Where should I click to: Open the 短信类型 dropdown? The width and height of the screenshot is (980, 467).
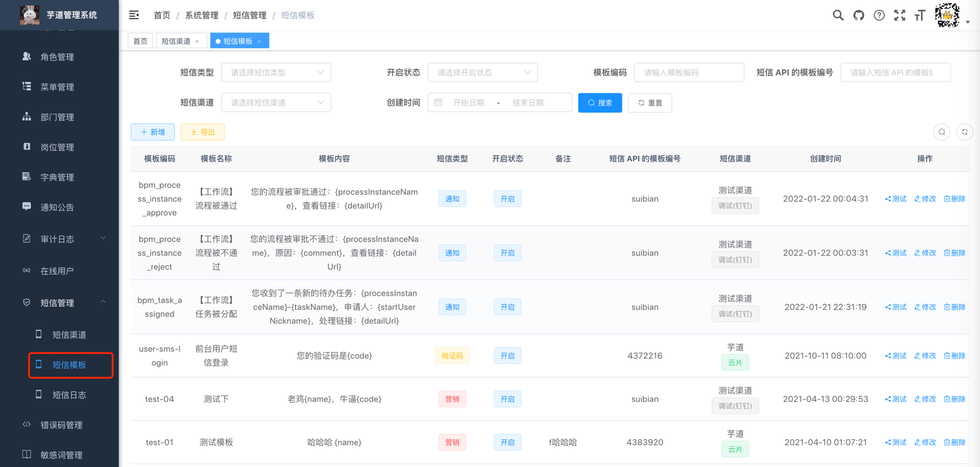(x=276, y=73)
